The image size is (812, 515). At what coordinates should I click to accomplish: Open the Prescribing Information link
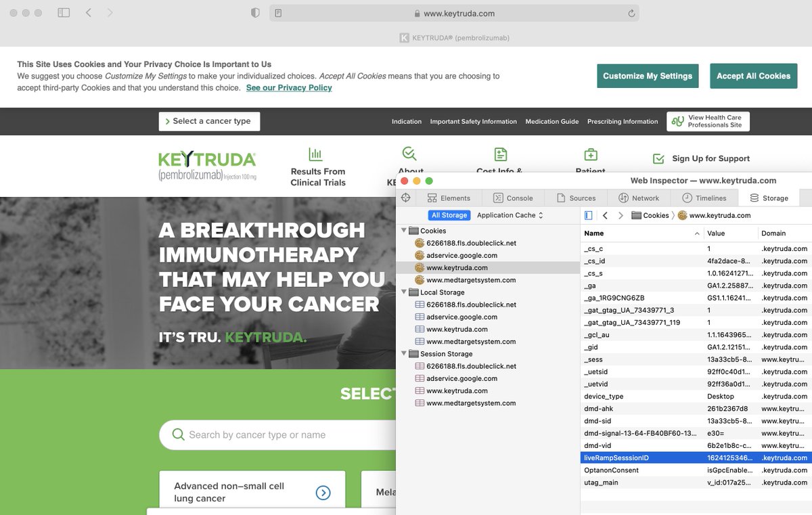(x=623, y=122)
